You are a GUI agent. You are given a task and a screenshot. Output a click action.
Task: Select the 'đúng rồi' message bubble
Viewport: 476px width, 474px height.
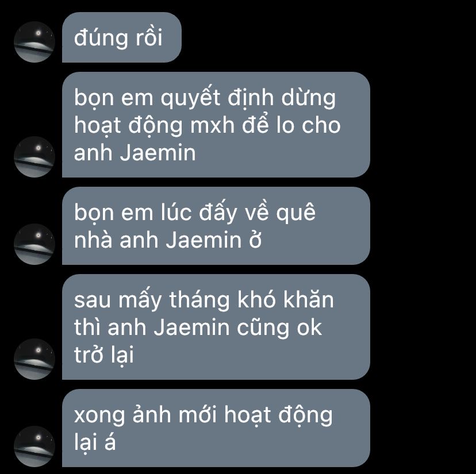tap(122, 37)
